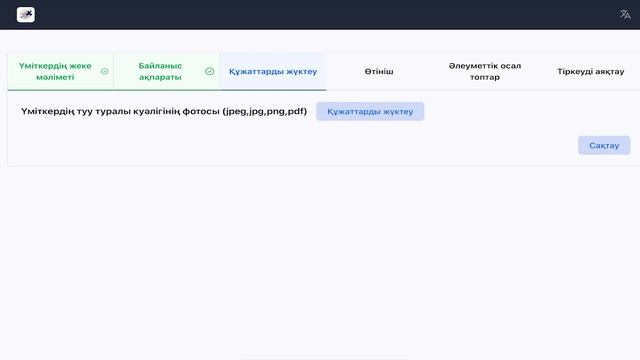Screen dimensions: 640x360
Task: Select the Құжаттарды жүктеу tab
Action: click(x=273, y=71)
